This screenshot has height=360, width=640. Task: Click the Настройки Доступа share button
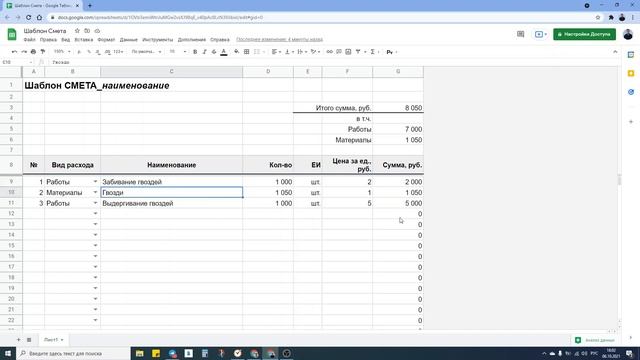tap(584, 34)
